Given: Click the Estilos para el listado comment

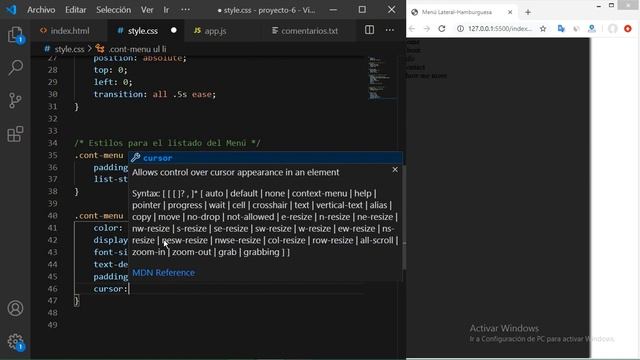Looking at the screenshot, I should tap(167, 143).
